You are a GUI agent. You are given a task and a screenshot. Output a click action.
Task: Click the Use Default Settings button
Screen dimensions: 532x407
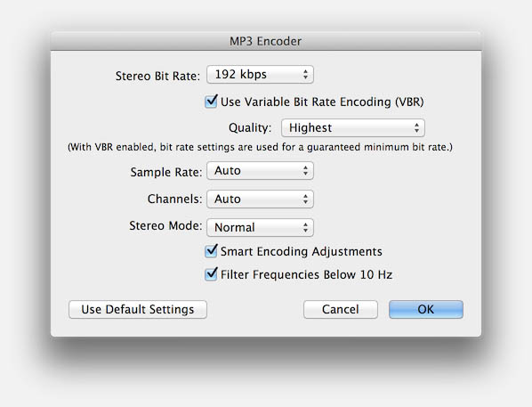[138, 309]
